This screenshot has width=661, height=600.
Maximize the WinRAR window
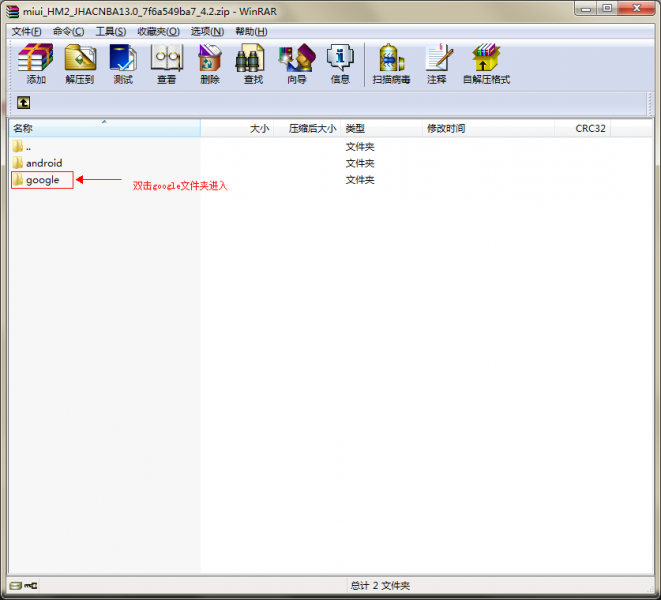[607, 8]
